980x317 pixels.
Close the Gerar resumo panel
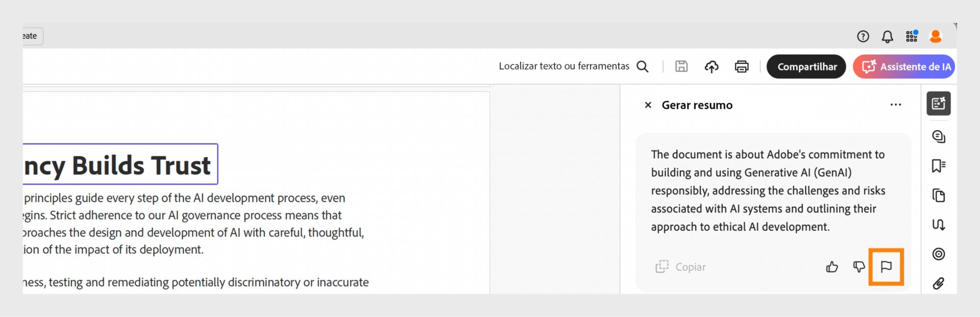tap(648, 105)
